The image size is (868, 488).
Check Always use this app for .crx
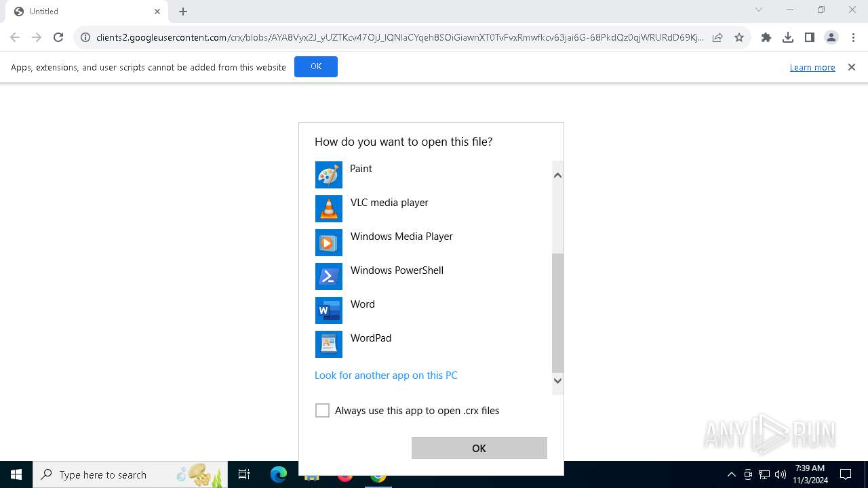322,411
